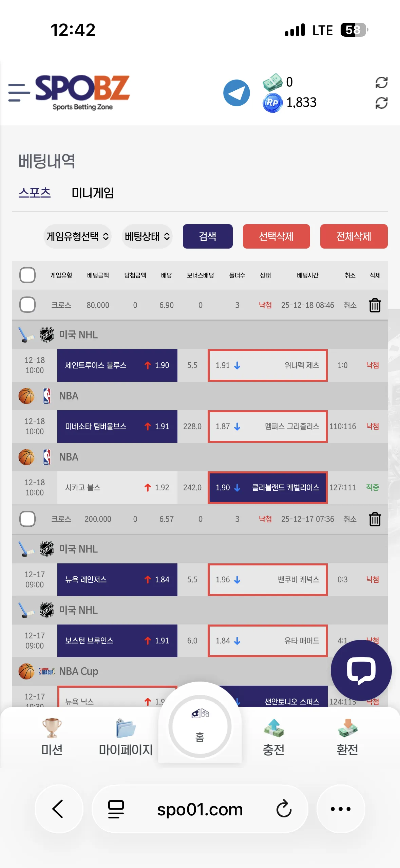
Task: Select the 스포츠 tab
Action: (35, 193)
